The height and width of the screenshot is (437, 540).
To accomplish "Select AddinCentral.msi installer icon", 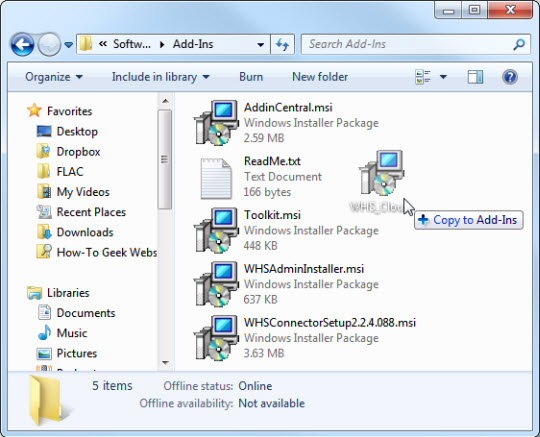I will [216, 123].
